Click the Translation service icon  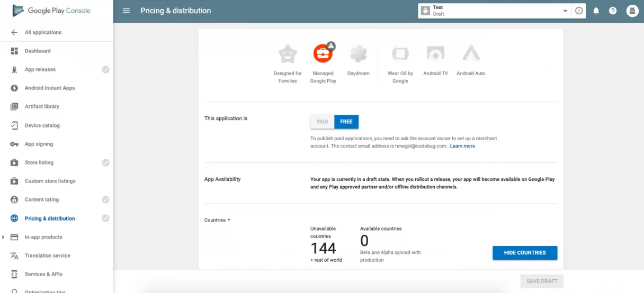coord(14,255)
